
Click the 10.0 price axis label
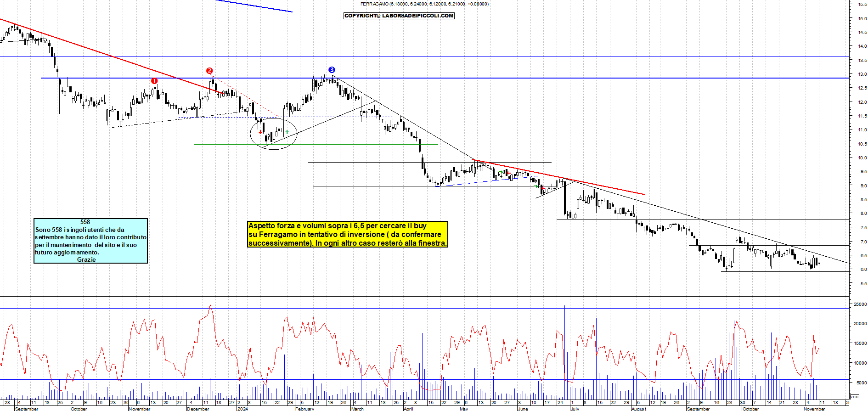coord(862,158)
